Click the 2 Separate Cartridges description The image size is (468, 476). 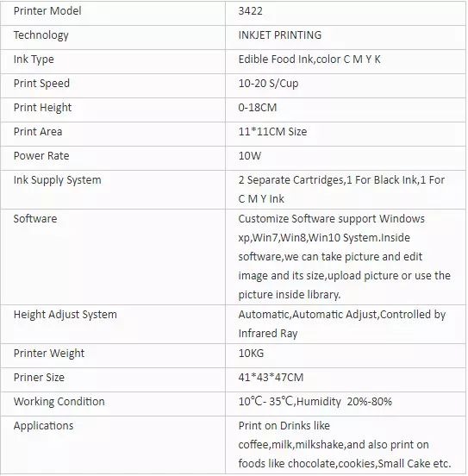tap(341, 190)
